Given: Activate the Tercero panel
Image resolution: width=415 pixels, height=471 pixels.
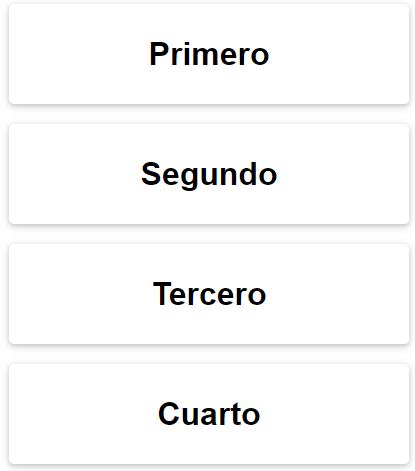Looking at the screenshot, I should [x=209, y=294].
